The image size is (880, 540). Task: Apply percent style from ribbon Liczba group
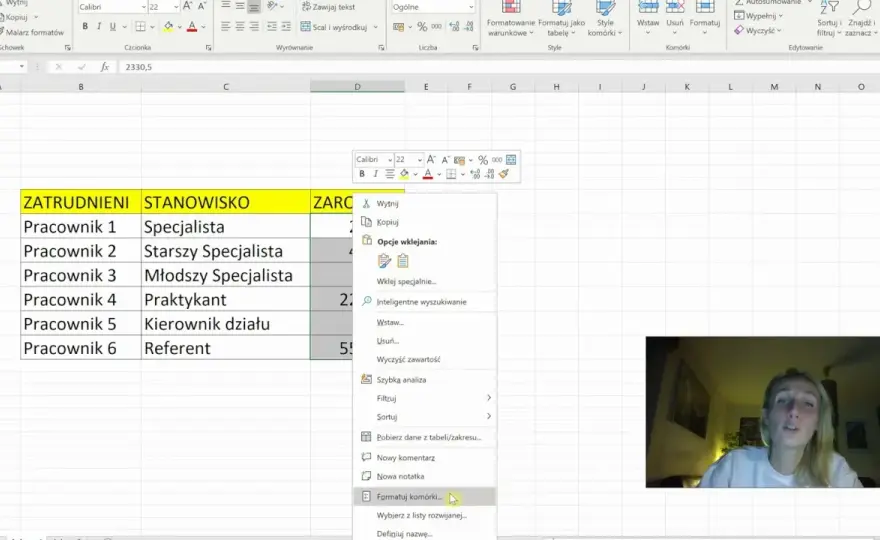(422, 26)
